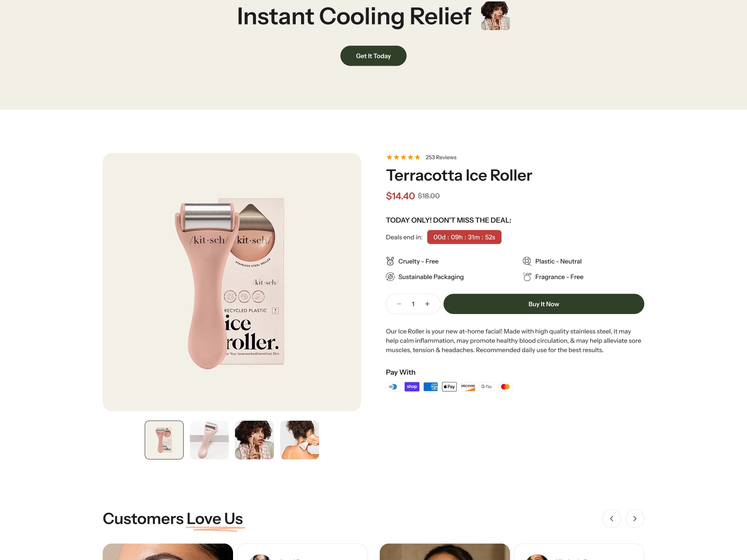The width and height of the screenshot is (747, 560).
Task: Click the Mastercard payment icon
Action: 505,387
